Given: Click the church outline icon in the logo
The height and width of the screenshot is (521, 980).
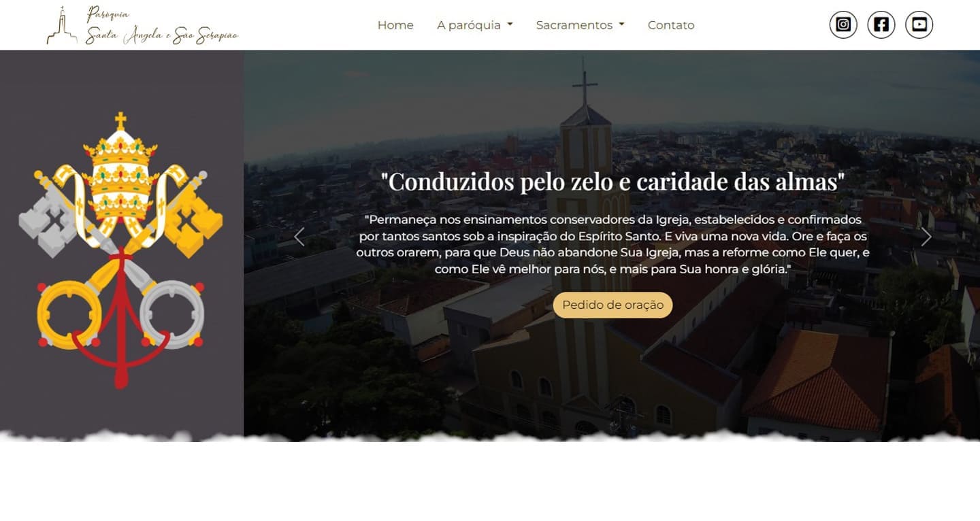Looking at the screenshot, I should (62, 26).
